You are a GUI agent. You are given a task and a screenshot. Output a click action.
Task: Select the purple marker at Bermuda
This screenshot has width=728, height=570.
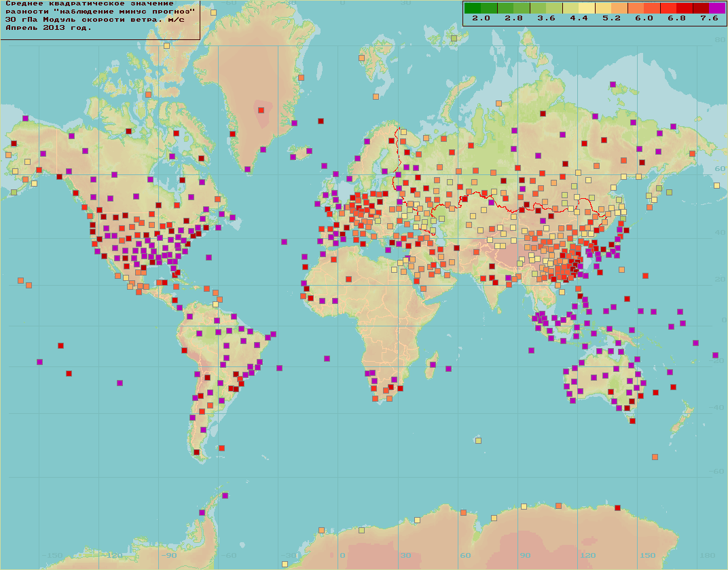pyautogui.click(x=209, y=257)
